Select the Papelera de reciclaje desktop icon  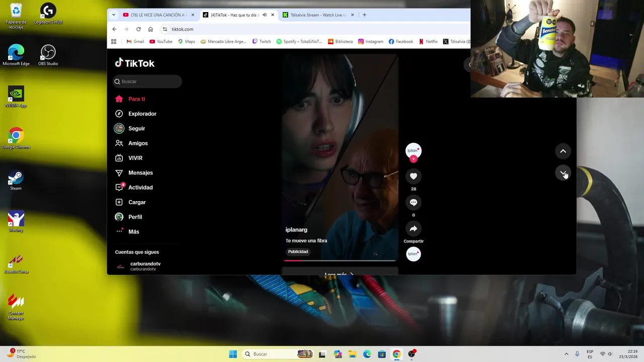[16, 16]
